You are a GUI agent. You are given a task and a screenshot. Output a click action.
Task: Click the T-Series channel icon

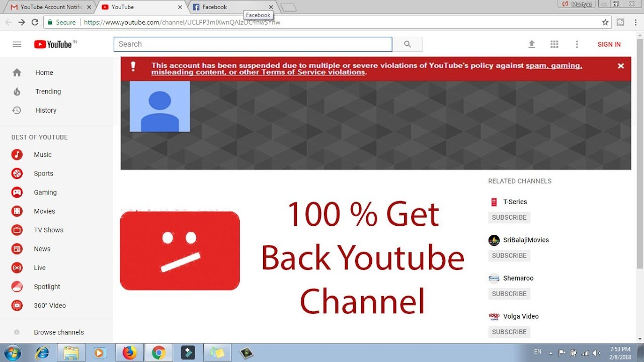pyautogui.click(x=494, y=202)
